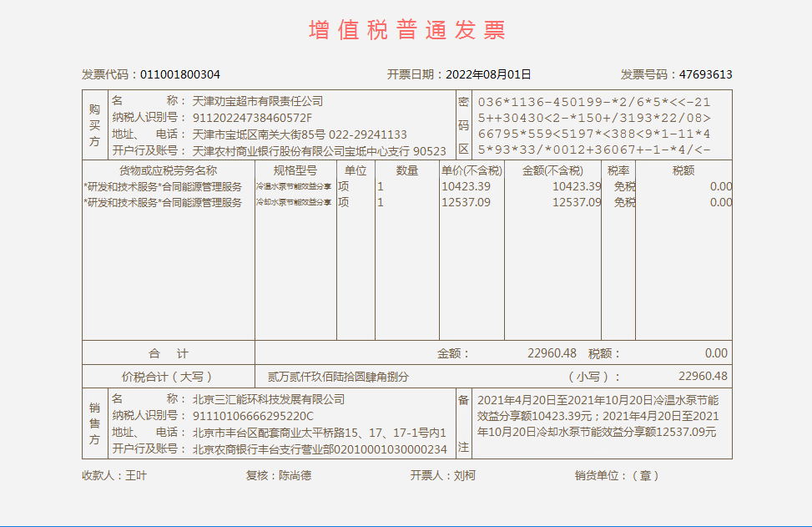The height and width of the screenshot is (527, 812).
Task: Click seller name 北京三汇能环科技发展有限公司
Action: coord(269,399)
